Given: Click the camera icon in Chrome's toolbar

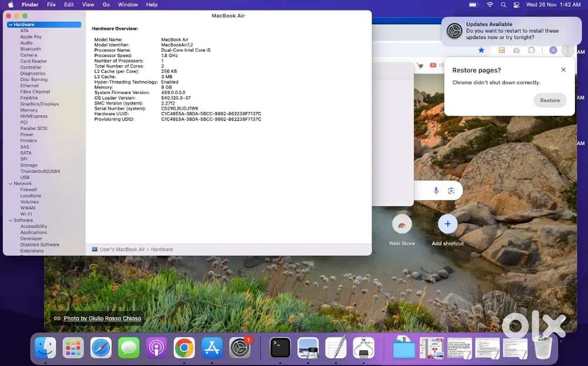Looking at the screenshot, I should pos(516,51).
